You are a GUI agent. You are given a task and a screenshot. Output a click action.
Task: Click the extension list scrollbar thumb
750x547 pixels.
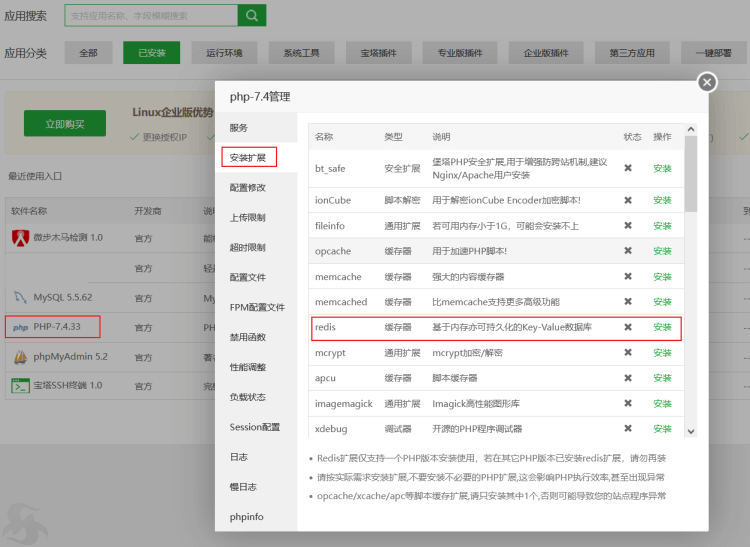pos(691,174)
